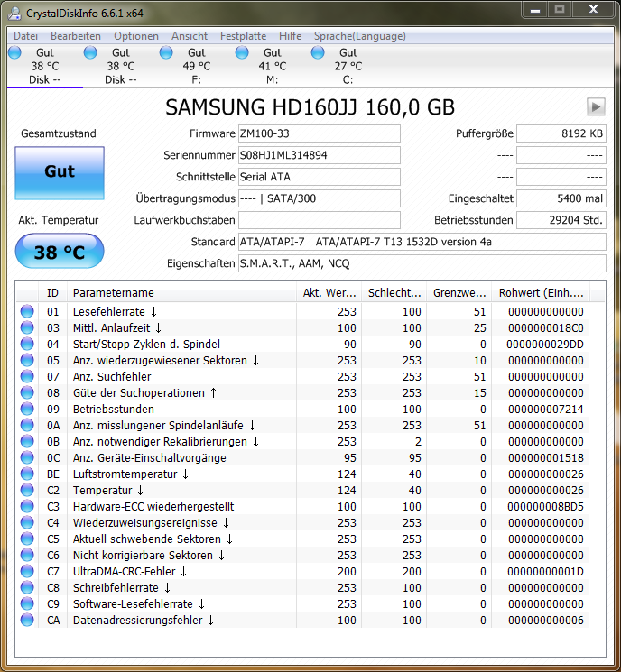This screenshot has width=621, height=672.
Task: Click the CrystalDiskInfo title bar app icon
Action: click(14, 14)
